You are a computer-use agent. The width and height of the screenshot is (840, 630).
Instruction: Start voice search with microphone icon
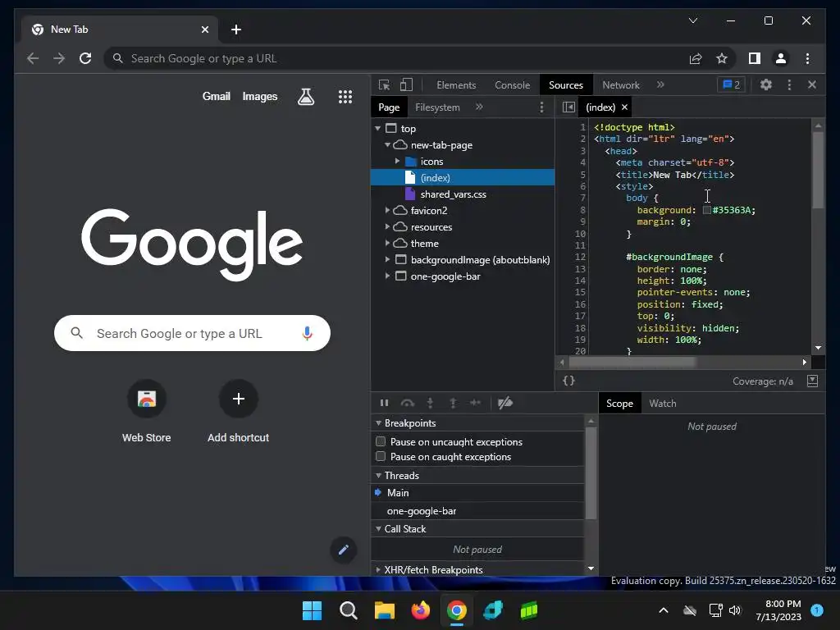tap(307, 333)
